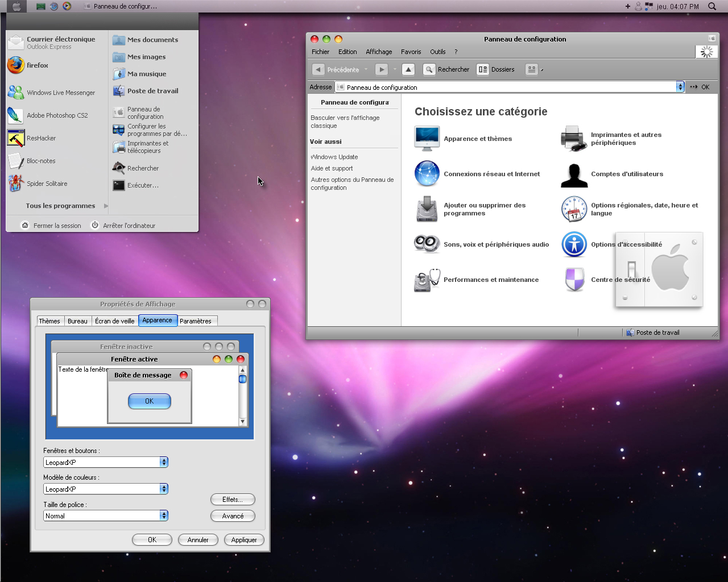Open the Affichage menu

(379, 52)
